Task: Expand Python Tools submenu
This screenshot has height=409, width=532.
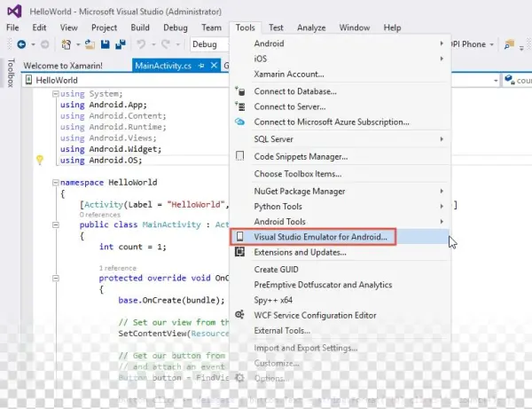Action: (340, 207)
